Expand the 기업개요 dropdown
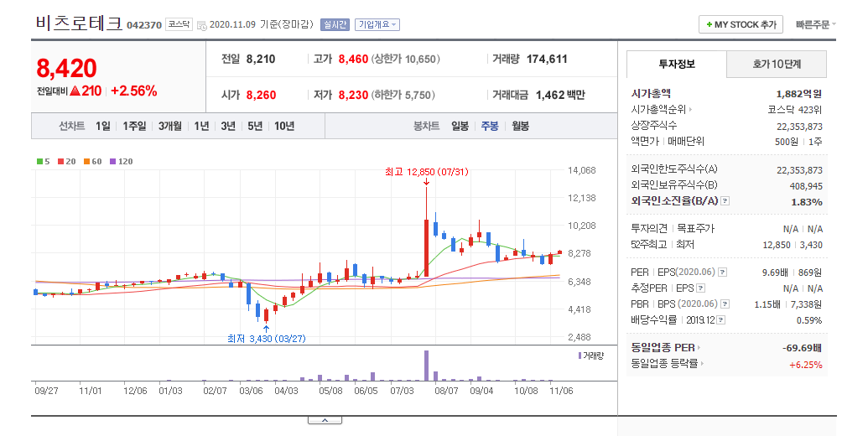 [x=377, y=25]
